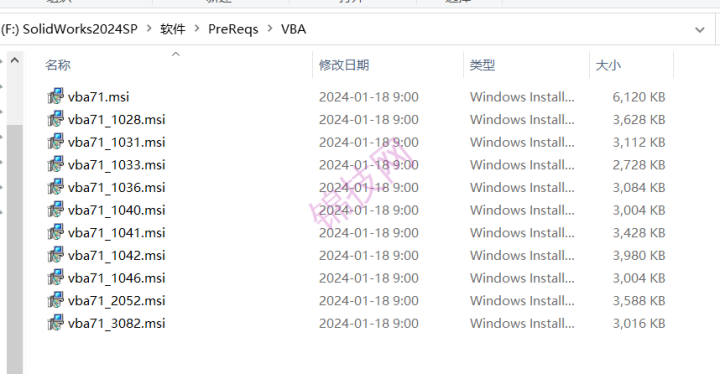
Task: Click the vba71.msi installer icon
Action: tap(56, 96)
